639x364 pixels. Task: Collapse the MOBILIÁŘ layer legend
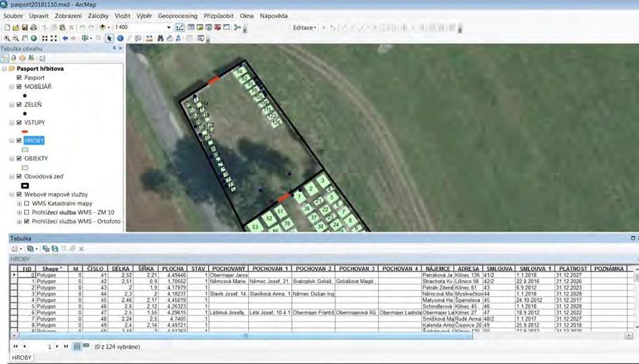point(11,86)
